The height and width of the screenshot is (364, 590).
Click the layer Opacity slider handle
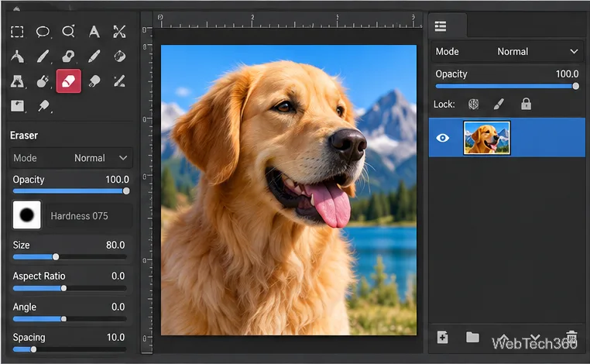[576, 86]
